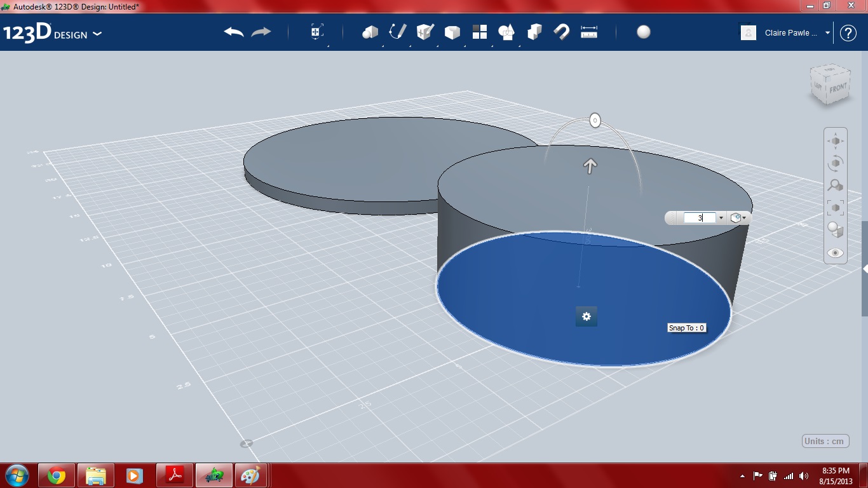The height and width of the screenshot is (488, 868).
Task: Expand the Claire Pawle account dropdown
Action: click(x=828, y=33)
